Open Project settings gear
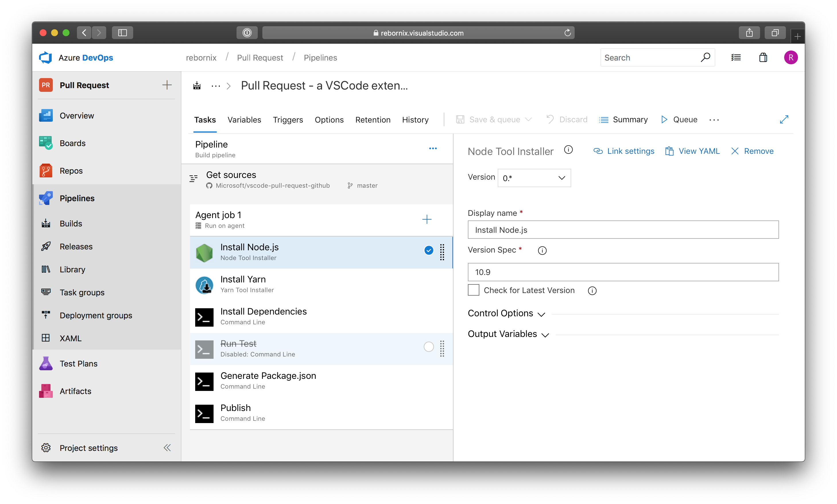 pos(46,448)
